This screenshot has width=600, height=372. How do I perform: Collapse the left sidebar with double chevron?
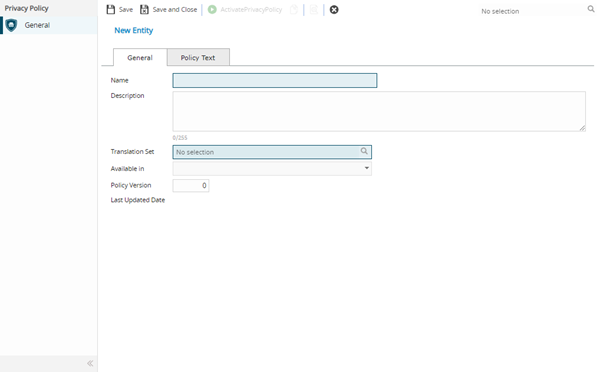coord(90,363)
